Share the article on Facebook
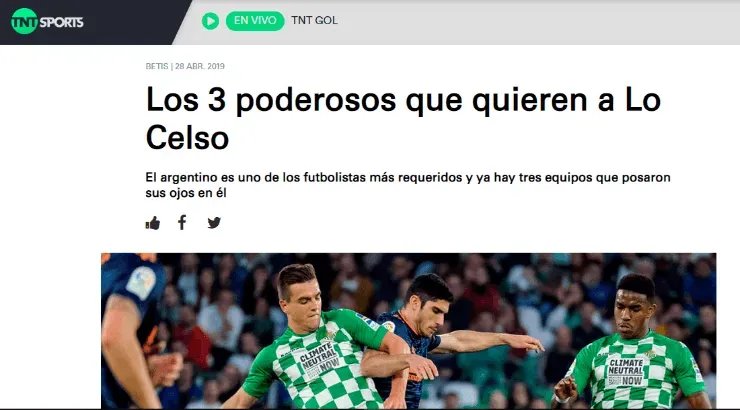 182,222
